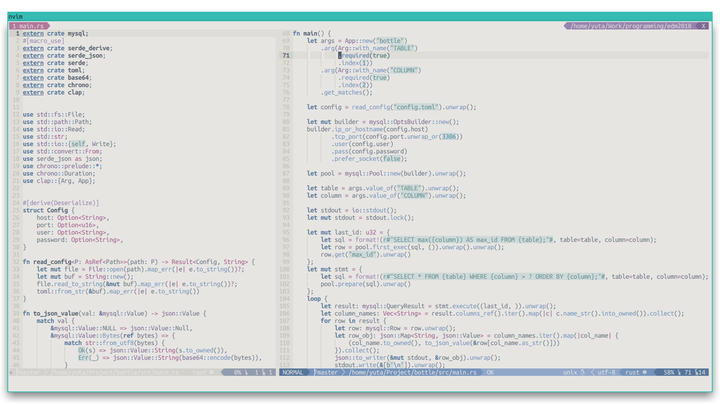Click the 58% scroll position indicator
Image resolution: width=720 pixels, height=404 pixels.
click(x=668, y=372)
